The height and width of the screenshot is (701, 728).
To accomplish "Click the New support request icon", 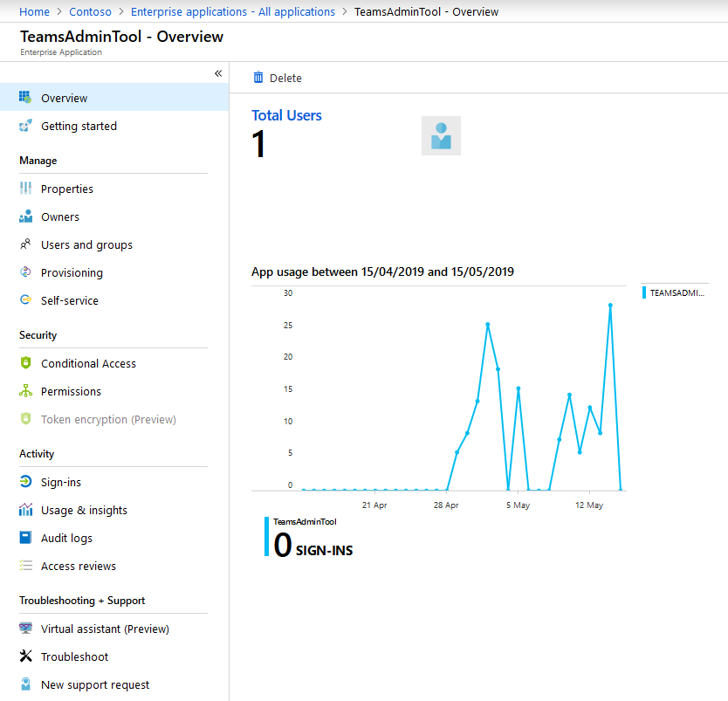I will pos(25,684).
